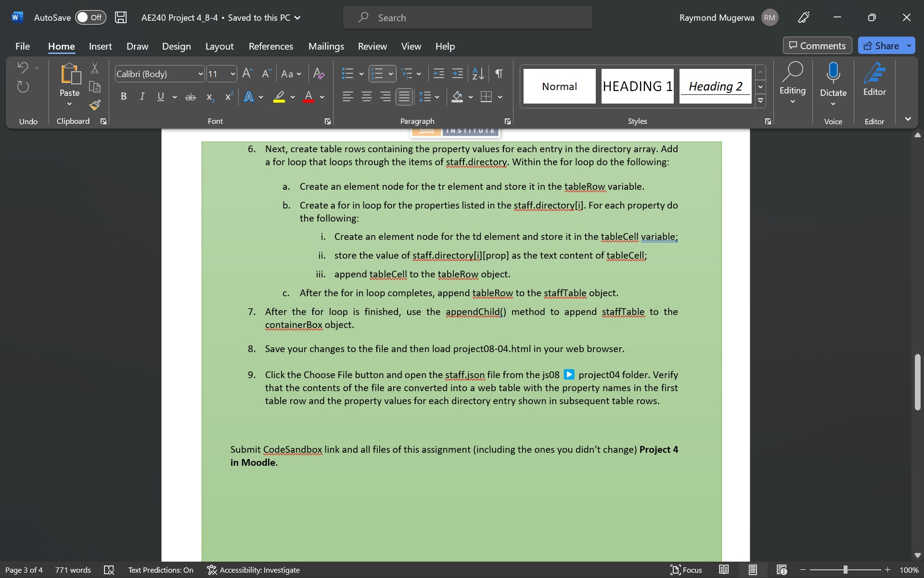Open the Dictate microphone tool
Image resolution: width=924 pixels, height=578 pixels.
point(833,74)
